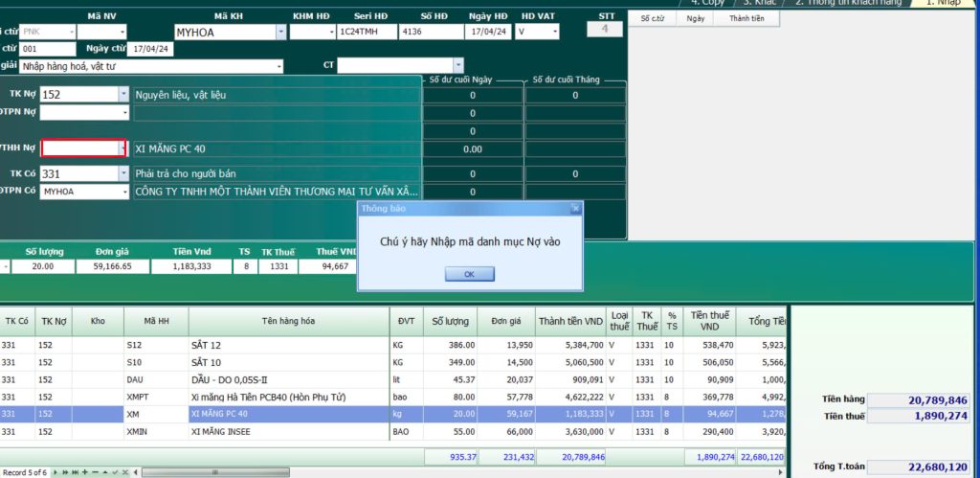Click the plus icon to add record

click(84, 473)
